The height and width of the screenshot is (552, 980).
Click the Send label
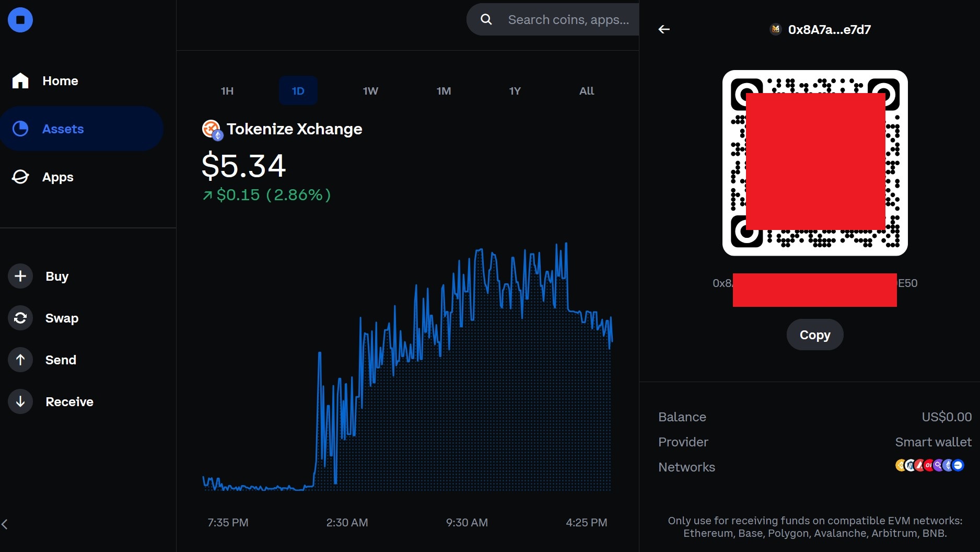click(x=61, y=360)
